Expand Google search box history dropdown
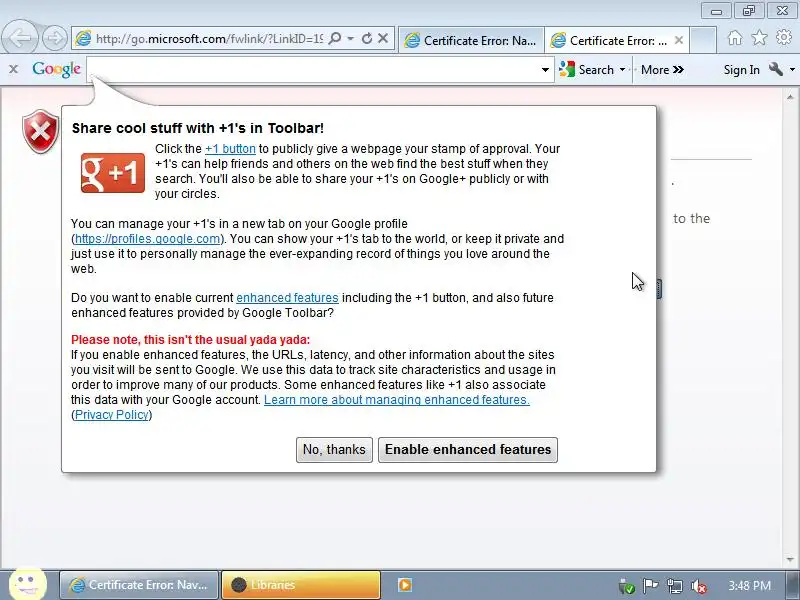800x600 pixels. 545,69
